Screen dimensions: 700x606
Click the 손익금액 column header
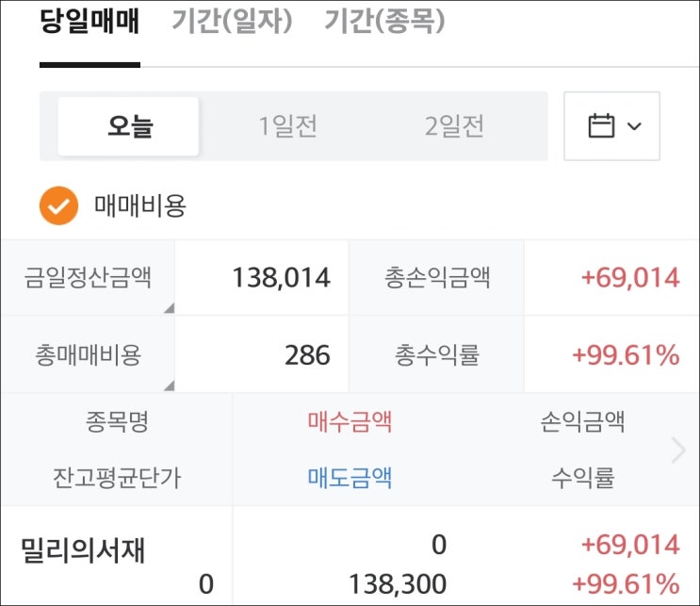583,421
